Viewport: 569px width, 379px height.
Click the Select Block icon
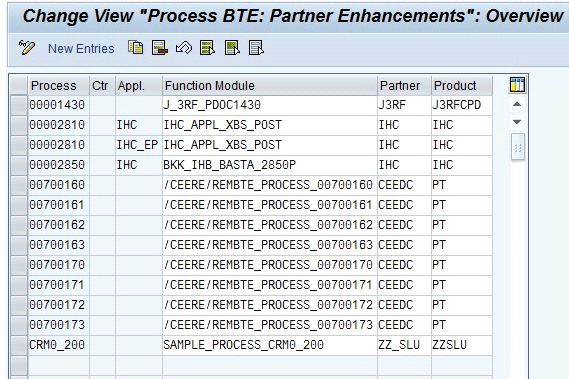tap(232, 48)
